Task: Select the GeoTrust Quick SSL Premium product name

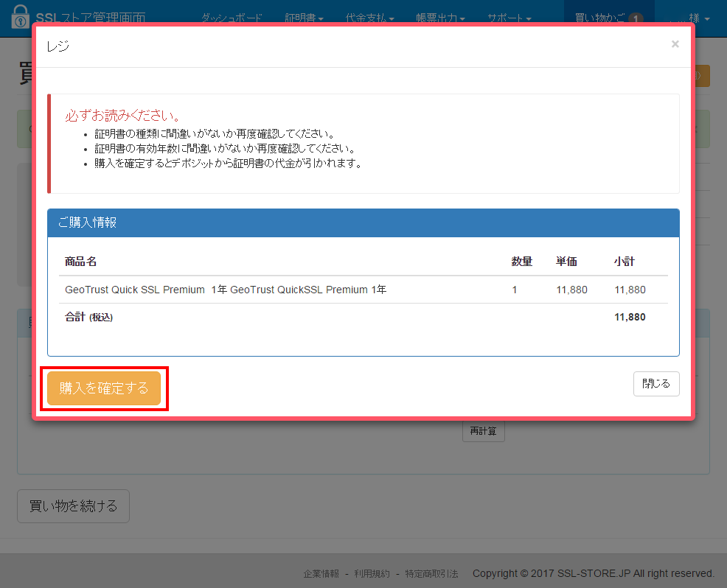Action: [226, 290]
